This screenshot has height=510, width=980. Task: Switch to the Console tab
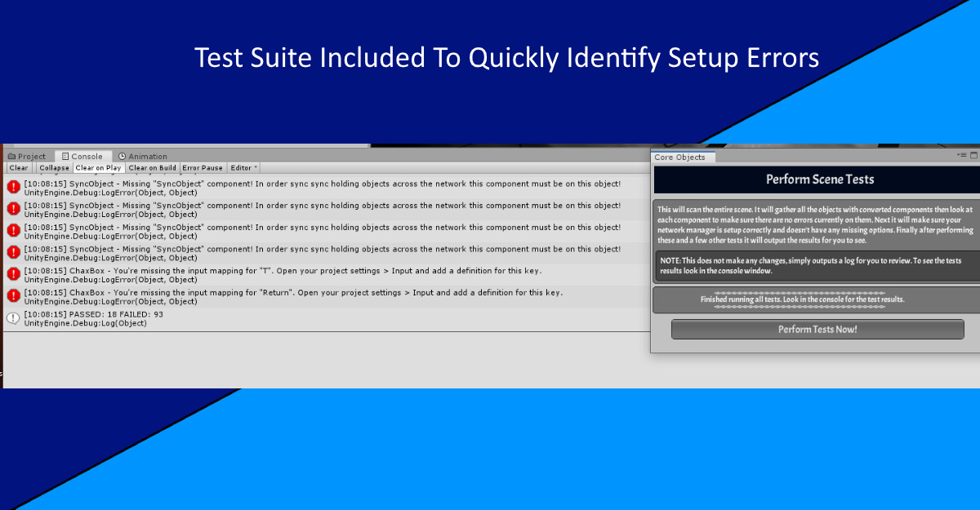click(x=82, y=157)
